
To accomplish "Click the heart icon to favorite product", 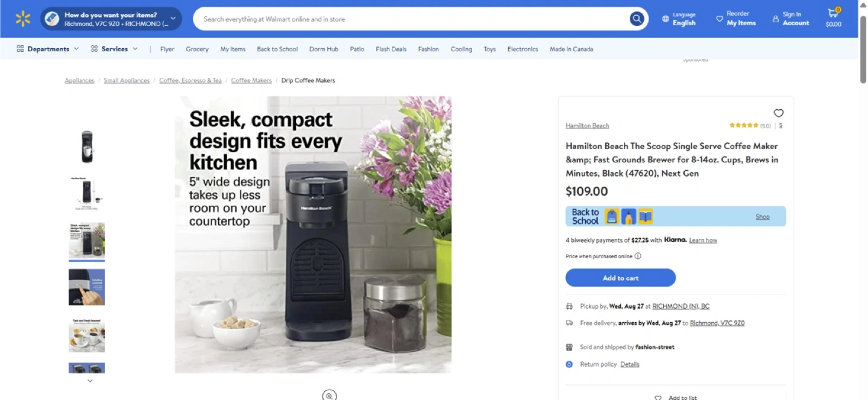I will tap(778, 113).
